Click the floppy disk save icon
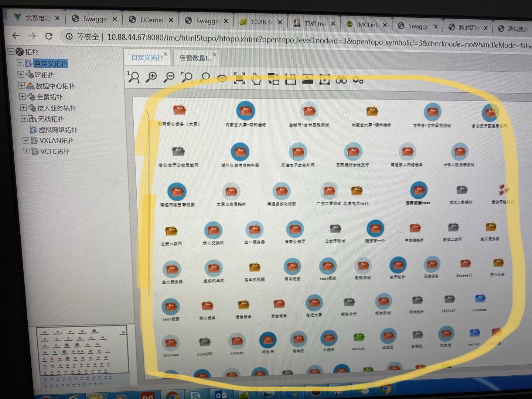532x399 pixels. pyautogui.click(x=290, y=79)
